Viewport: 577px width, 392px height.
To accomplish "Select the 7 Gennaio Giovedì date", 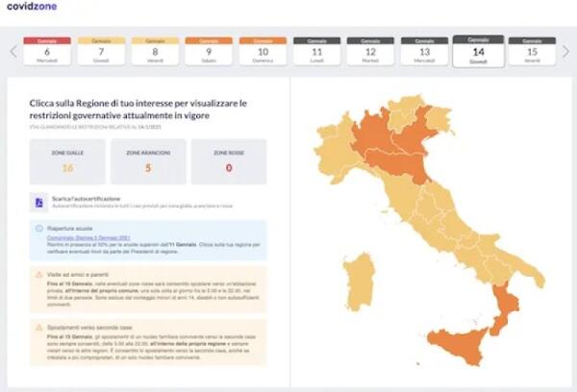I will [x=103, y=53].
